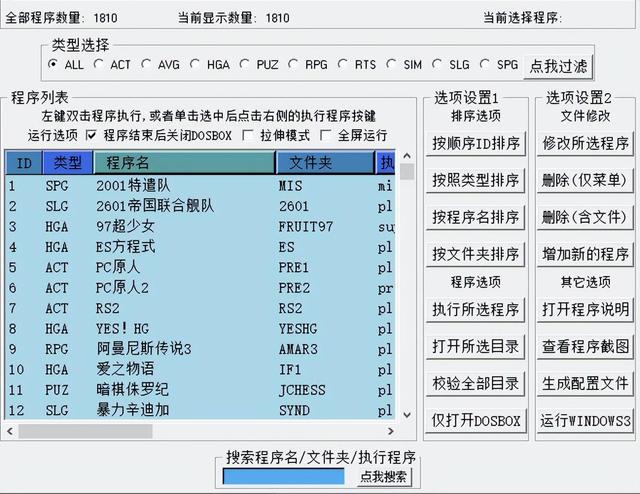This screenshot has width=640, height=494.
Task: Sort the list with 按顺序ID排序
Action: [476, 143]
